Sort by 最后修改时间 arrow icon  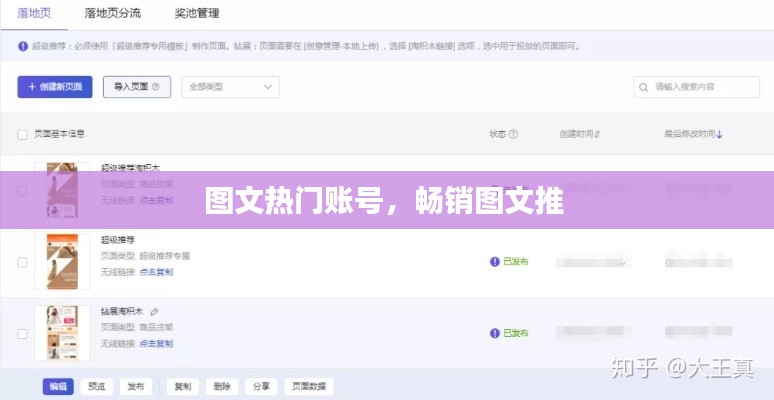[x=719, y=134]
